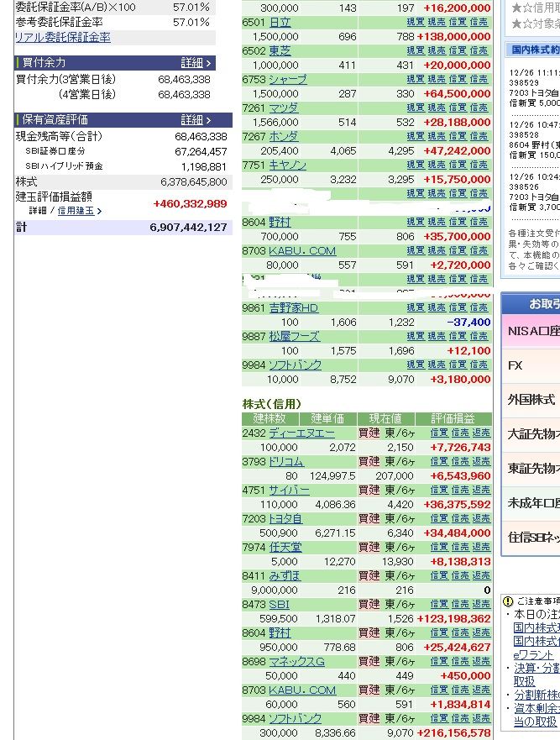This screenshot has width=560, height=740.
Task: Select 住信SBIネット in the お取引 menu
Action: tap(531, 538)
